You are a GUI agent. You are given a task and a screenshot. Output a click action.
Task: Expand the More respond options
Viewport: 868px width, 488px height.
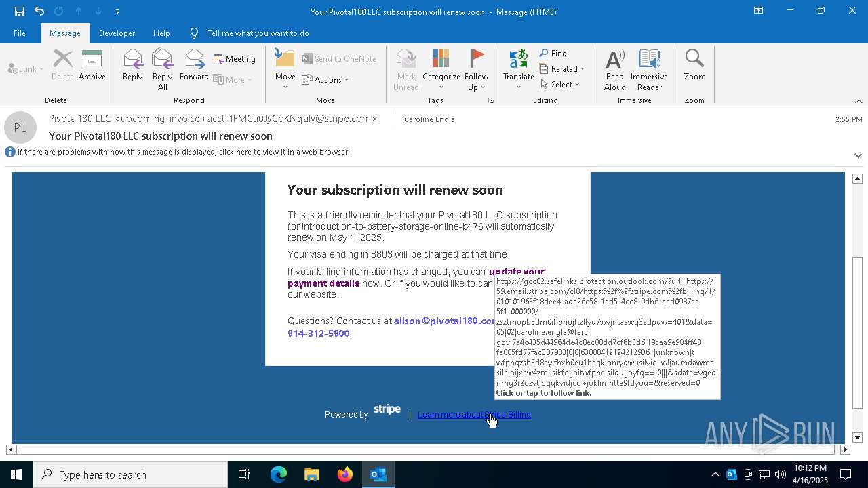(x=233, y=79)
